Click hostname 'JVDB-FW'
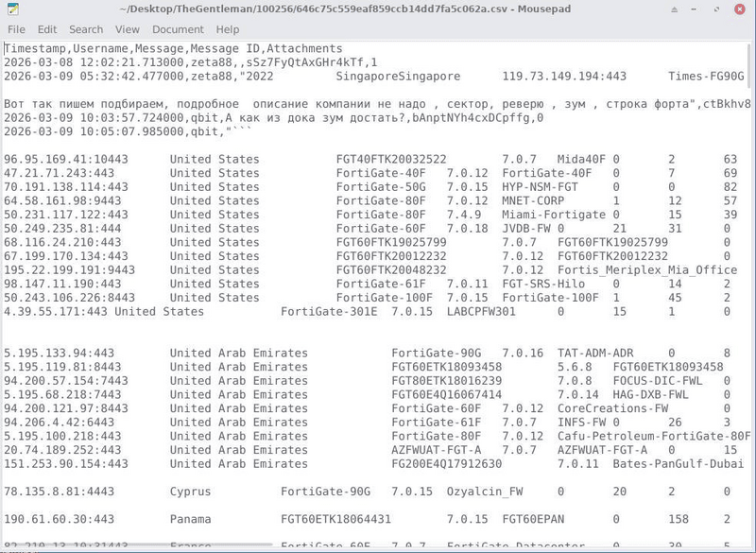The image size is (756, 553). click(x=526, y=229)
